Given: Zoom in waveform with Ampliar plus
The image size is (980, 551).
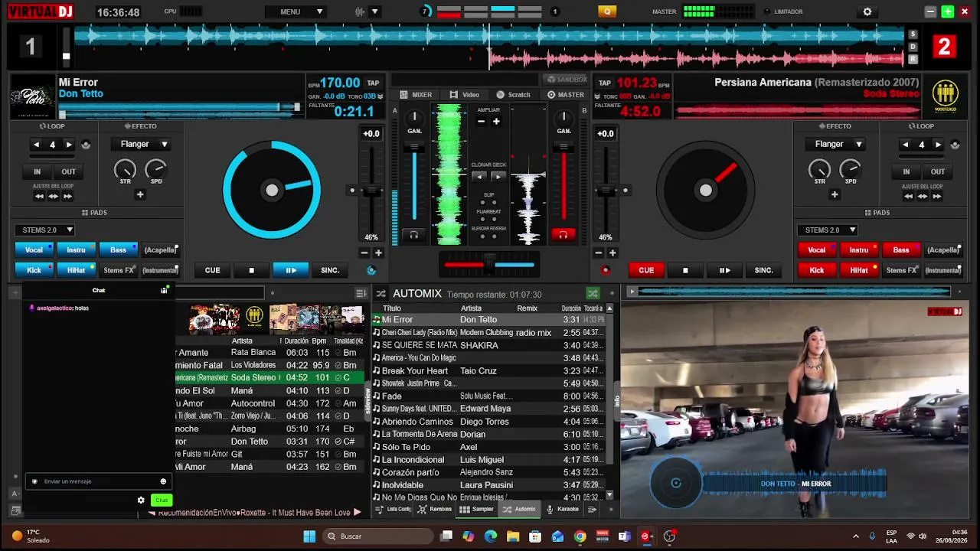Looking at the screenshot, I should pos(496,122).
